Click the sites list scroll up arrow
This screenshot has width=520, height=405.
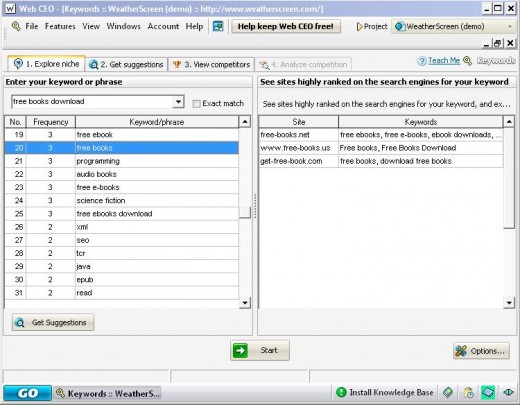point(509,122)
